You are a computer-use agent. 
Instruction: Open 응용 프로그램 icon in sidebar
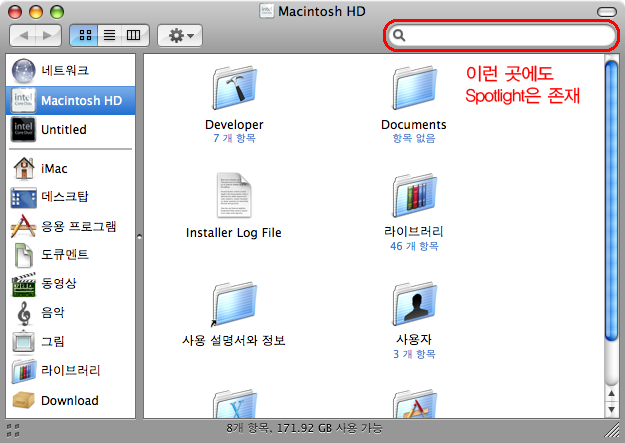coord(23,226)
